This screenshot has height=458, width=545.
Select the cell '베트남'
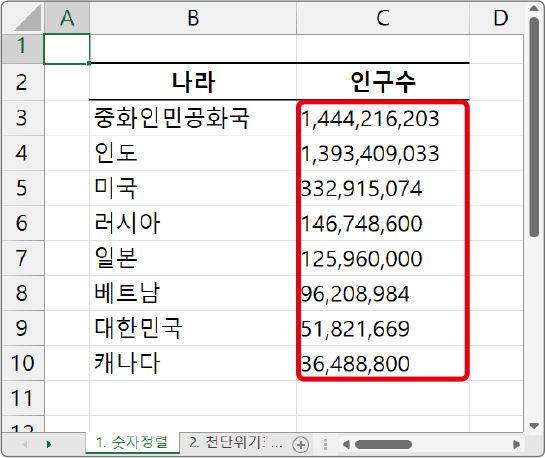[x=193, y=293]
